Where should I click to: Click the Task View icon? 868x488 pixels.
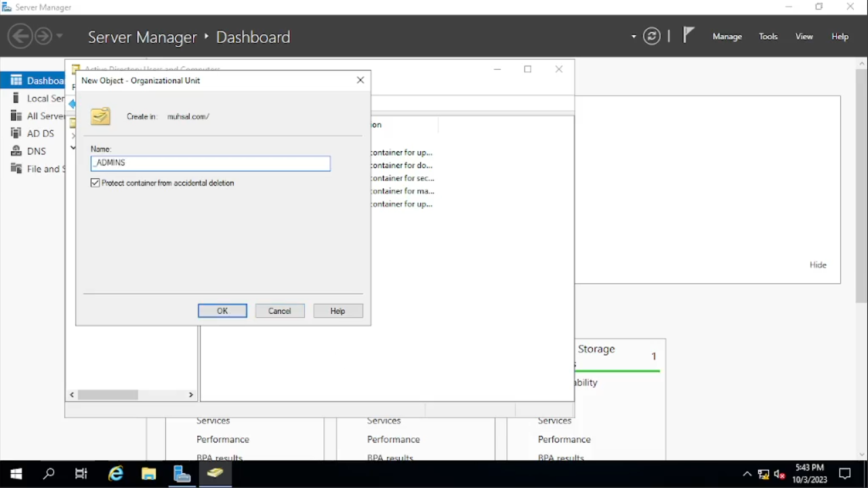[x=81, y=474]
